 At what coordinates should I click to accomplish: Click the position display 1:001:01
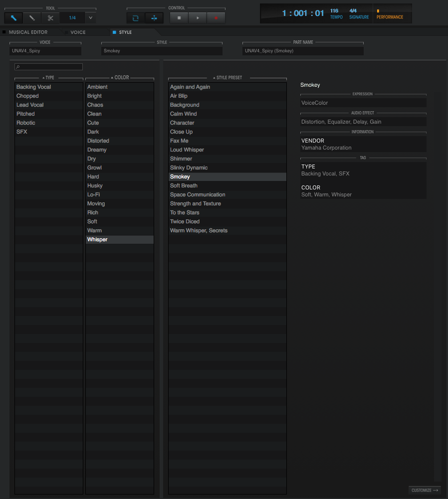pos(303,13)
